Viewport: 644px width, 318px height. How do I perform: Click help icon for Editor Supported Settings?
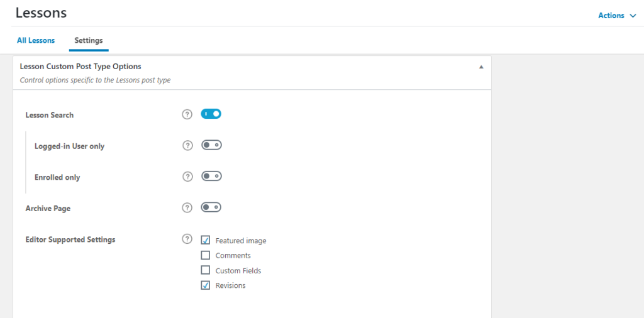click(x=187, y=239)
